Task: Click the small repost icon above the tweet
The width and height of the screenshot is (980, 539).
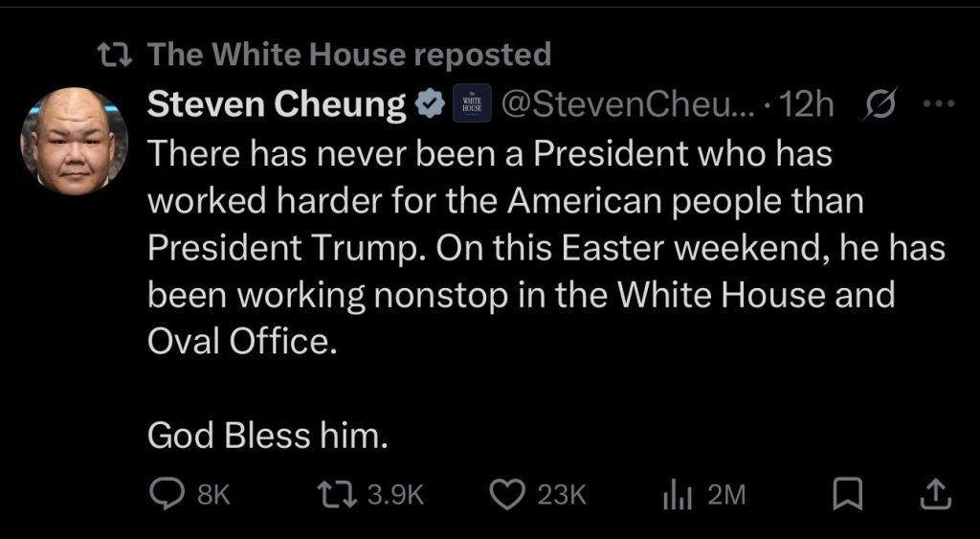Action: [120, 55]
